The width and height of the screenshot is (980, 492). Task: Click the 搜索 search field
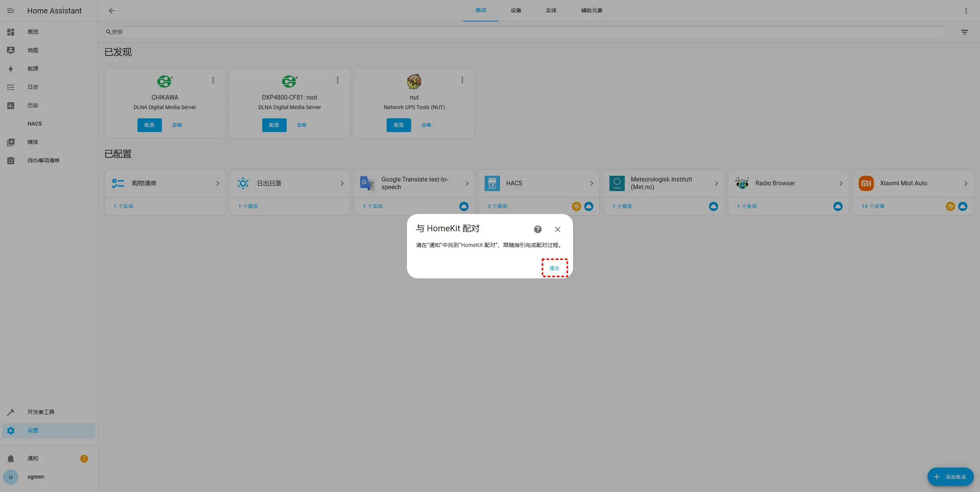[x=524, y=32]
